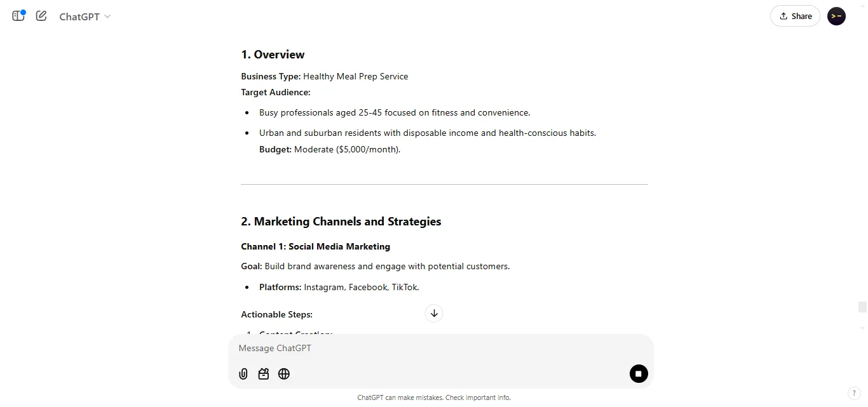
Task: Expand the chevron next to the ChatGPT title
Action: pos(107,17)
